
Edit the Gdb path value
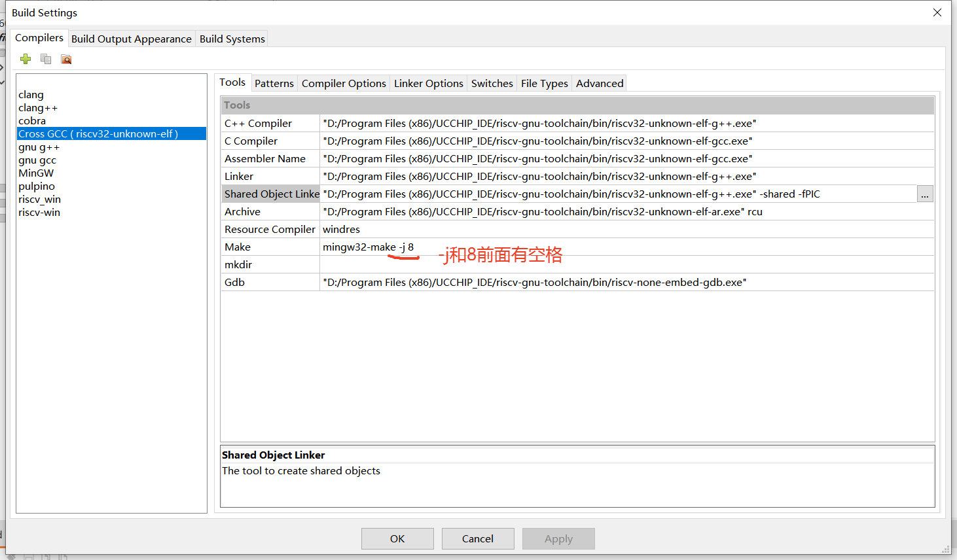coord(627,282)
